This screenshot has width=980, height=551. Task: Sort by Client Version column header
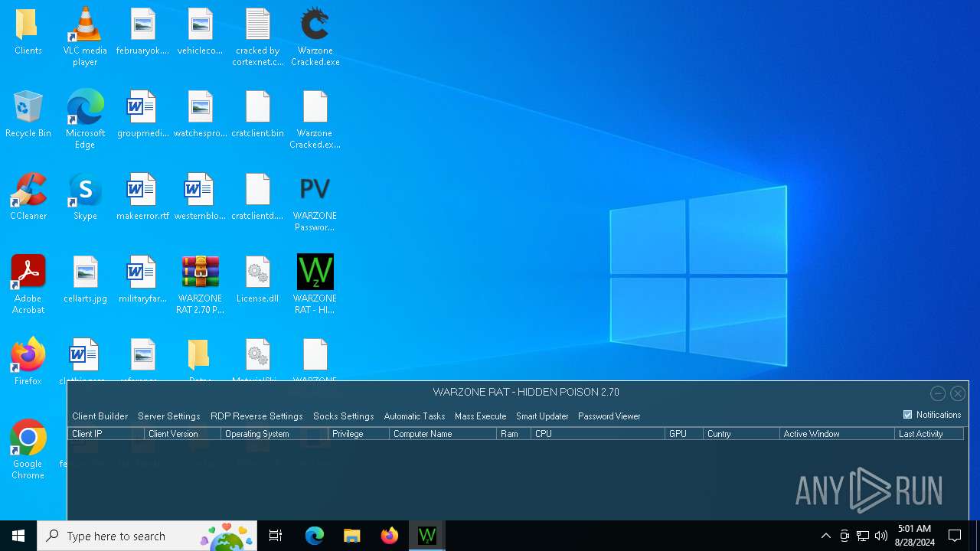coord(182,434)
